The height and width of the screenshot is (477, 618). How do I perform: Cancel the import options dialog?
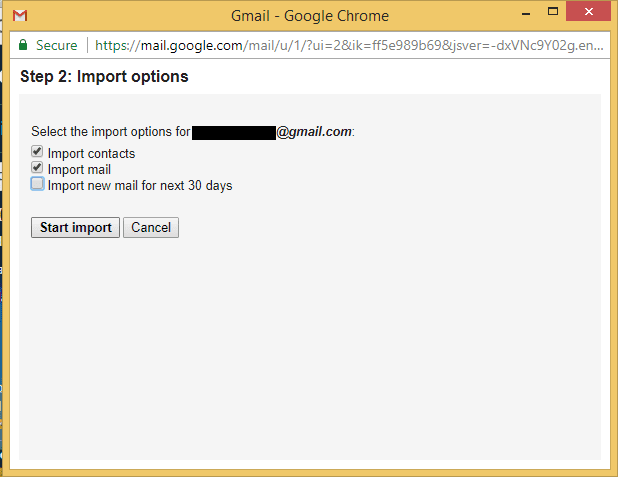(x=151, y=227)
